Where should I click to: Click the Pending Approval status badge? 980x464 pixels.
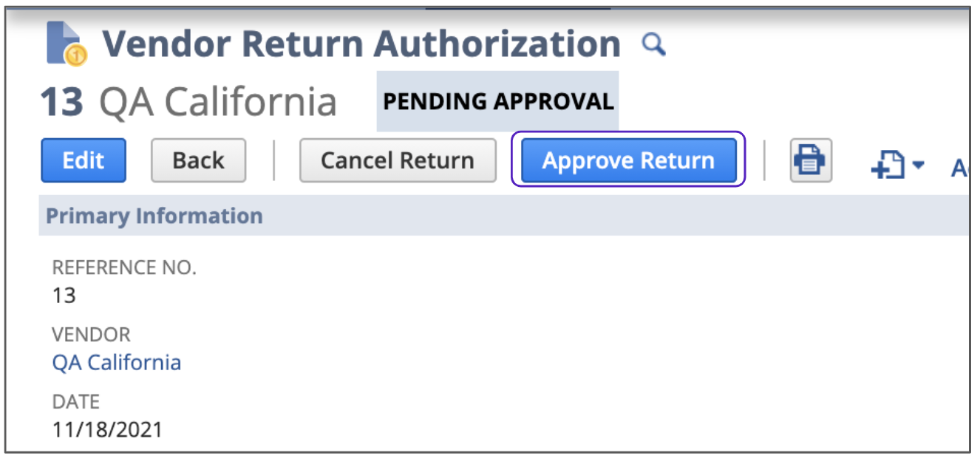[498, 101]
